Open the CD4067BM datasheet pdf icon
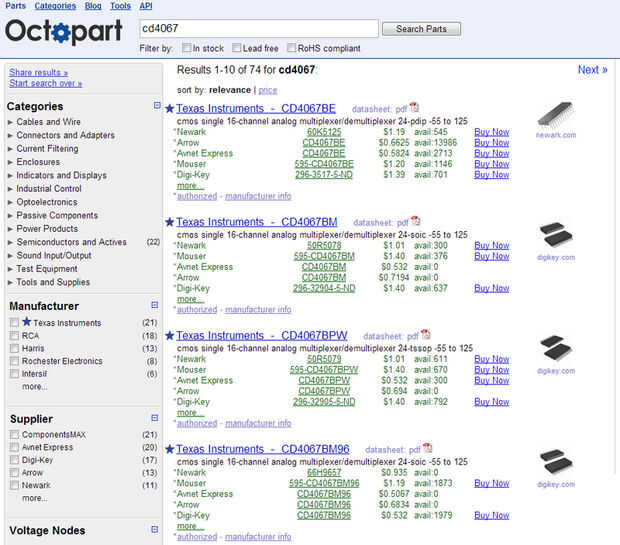This screenshot has width=620, height=545. 415,221
